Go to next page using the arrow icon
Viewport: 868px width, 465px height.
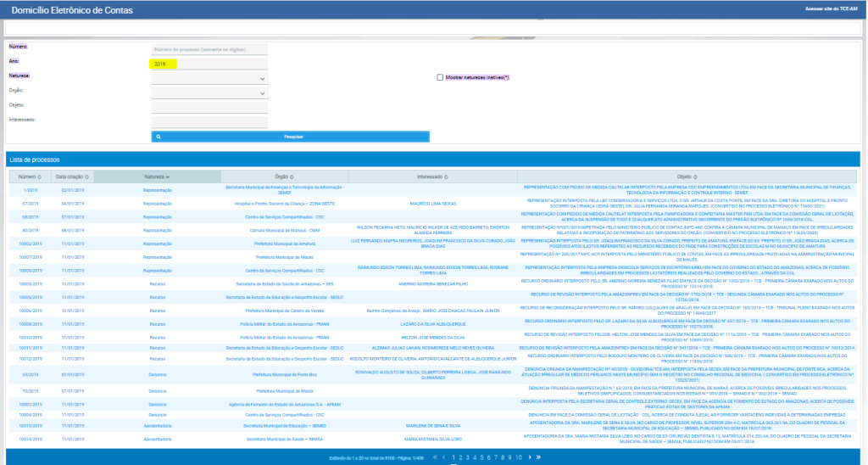(530, 457)
